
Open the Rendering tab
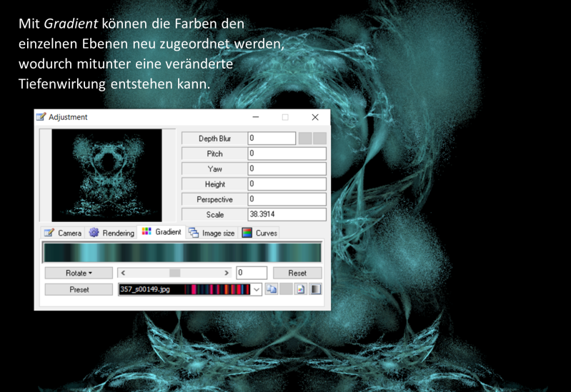point(111,233)
